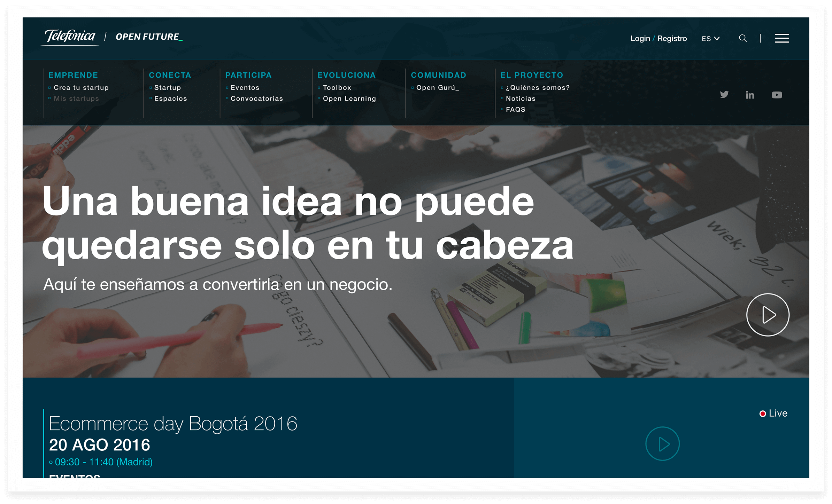The image size is (832, 504).
Task: Open the search magnifier icon
Action: tap(743, 38)
